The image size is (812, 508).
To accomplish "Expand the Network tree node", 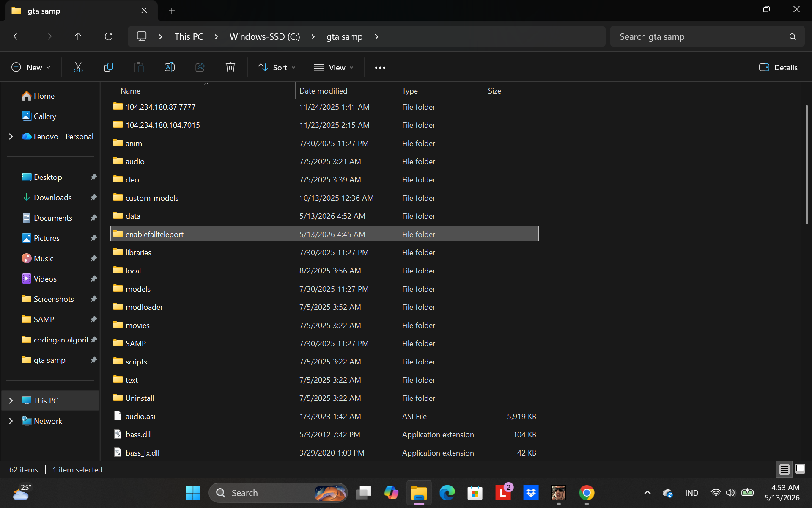I will coord(11,421).
